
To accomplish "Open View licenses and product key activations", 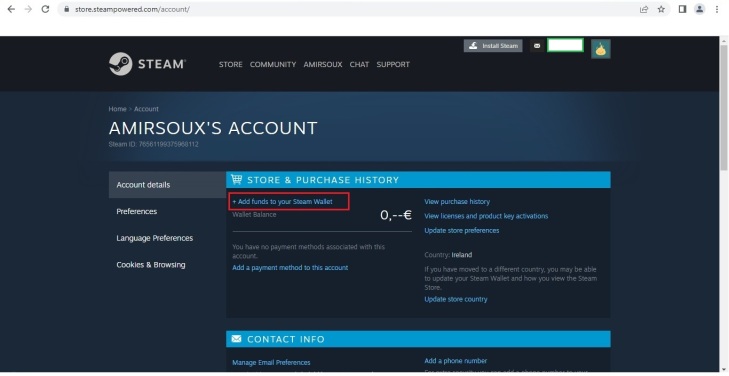I will point(486,216).
